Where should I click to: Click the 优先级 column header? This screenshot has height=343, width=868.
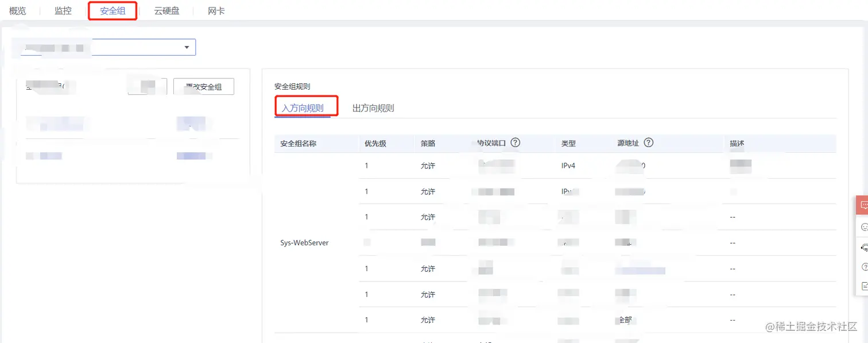375,144
